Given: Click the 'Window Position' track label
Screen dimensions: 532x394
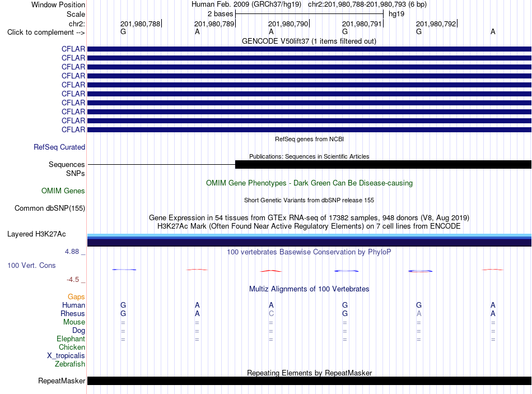Looking at the screenshot, I should [58, 4].
